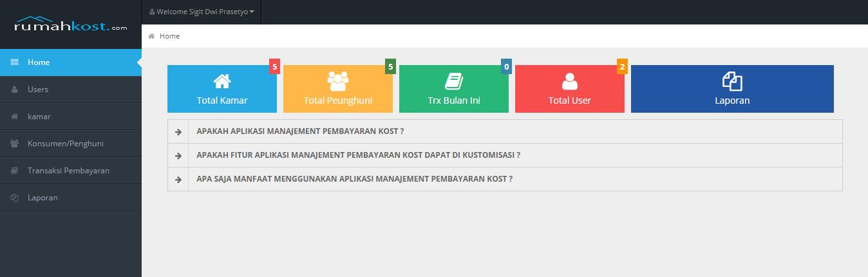
Task: Click the person icon on Total User tile
Action: pyautogui.click(x=570, y=81)
